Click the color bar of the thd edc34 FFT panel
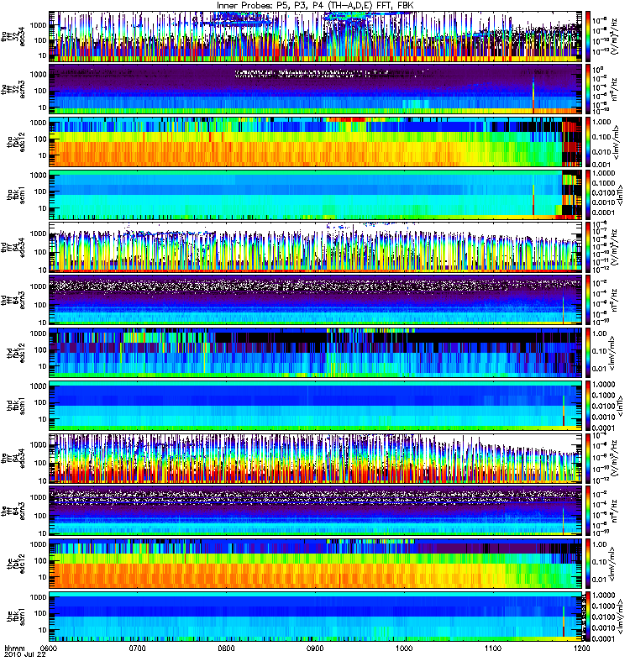 (x=587, y=247)
